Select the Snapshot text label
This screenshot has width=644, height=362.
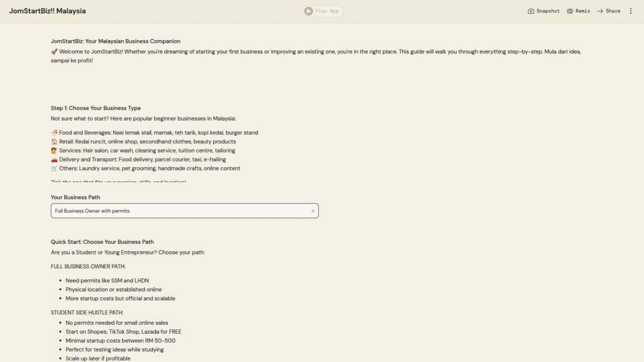coord(548,11)
